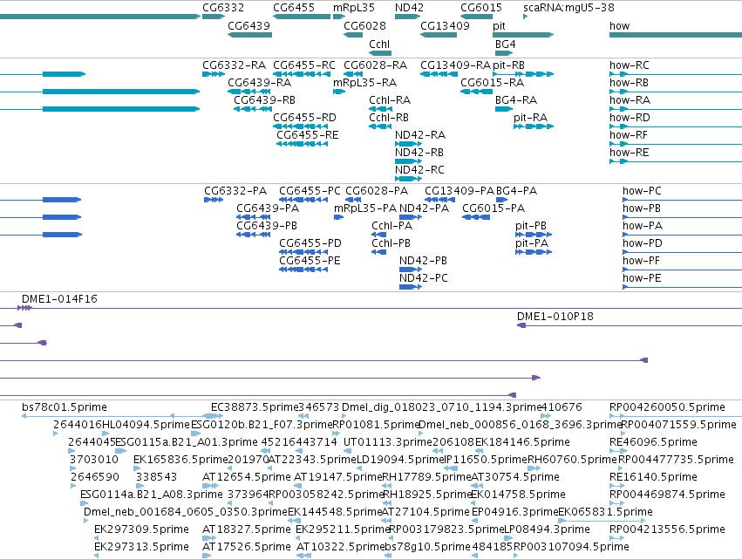The height and width of the screenshot is (560, 742).
Task: Select the RP004260050.5prime EST label
Action: tap(667, 407)
